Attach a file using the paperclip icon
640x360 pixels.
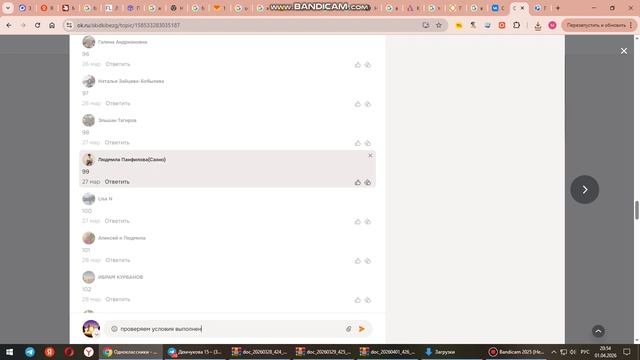tap(349, 329)
